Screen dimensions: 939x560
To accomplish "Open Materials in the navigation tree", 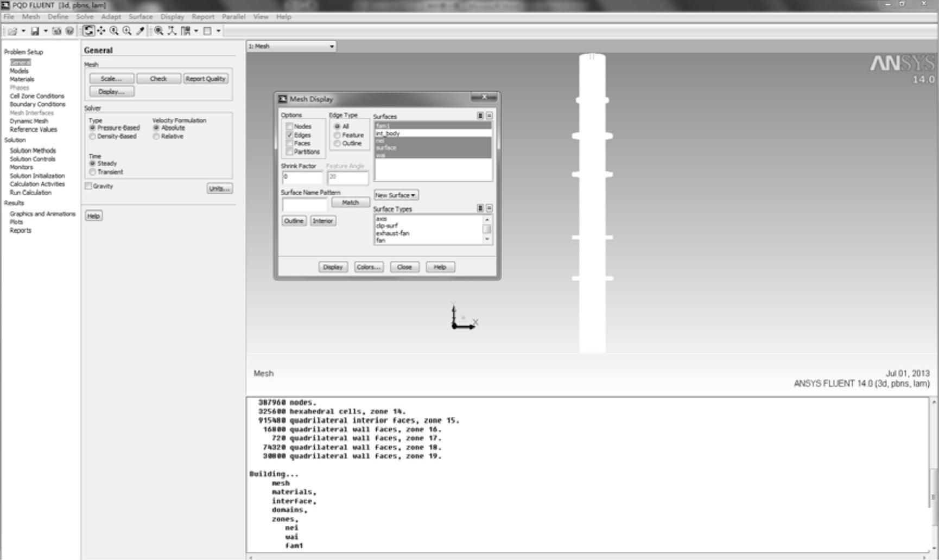I will click(22, 79).
